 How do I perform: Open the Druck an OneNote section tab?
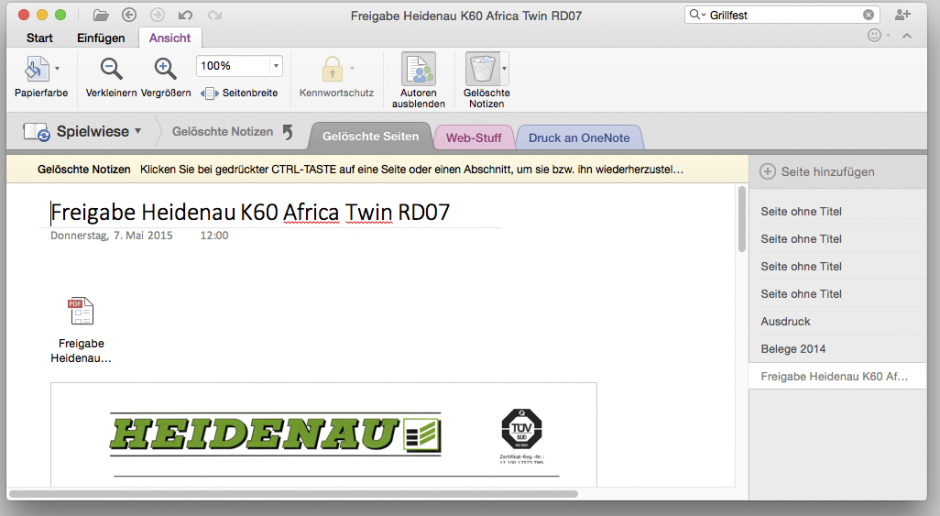(579, 138)
